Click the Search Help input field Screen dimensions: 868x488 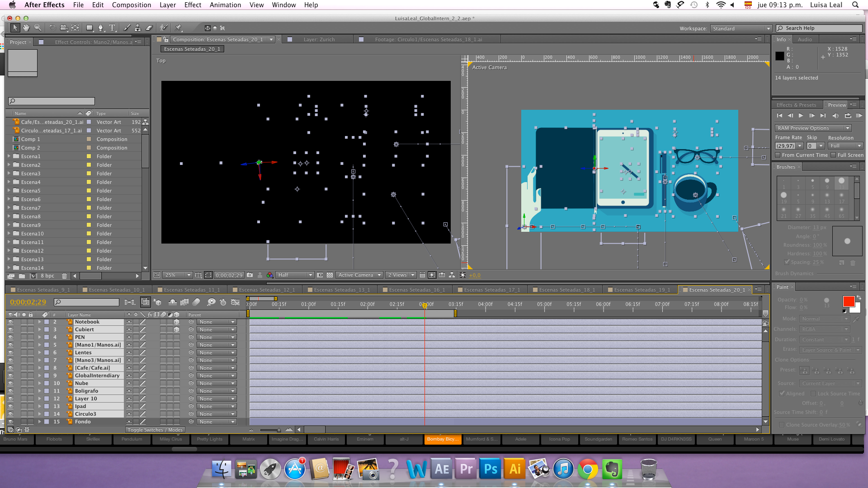tap(819, 28)
